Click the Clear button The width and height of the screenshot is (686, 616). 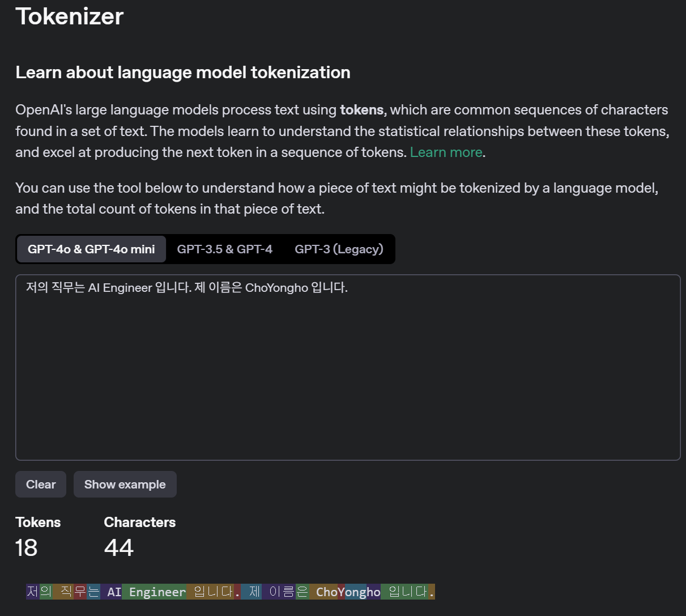[x=41, y=485]
